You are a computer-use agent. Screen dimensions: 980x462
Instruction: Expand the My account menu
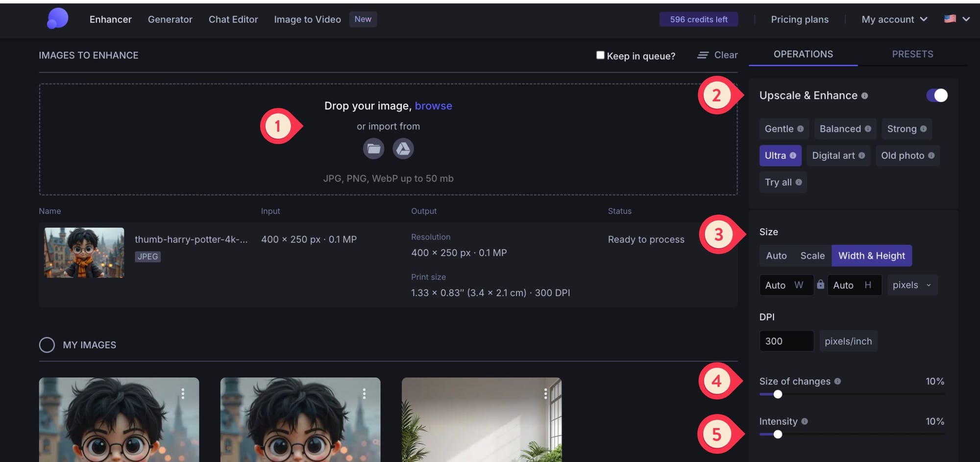click(x=893, y=19)
